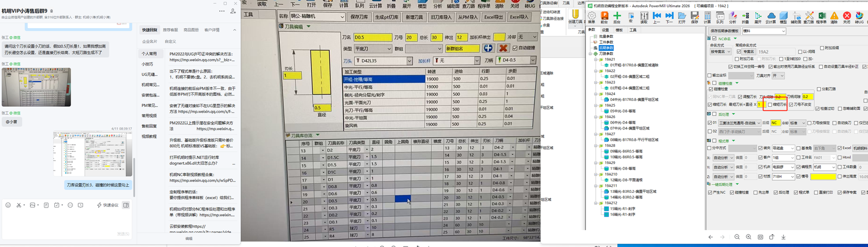Click 前台 icon in PowerMill plugin toolbar
868x247 pixels.
click(x=604, y=17)
